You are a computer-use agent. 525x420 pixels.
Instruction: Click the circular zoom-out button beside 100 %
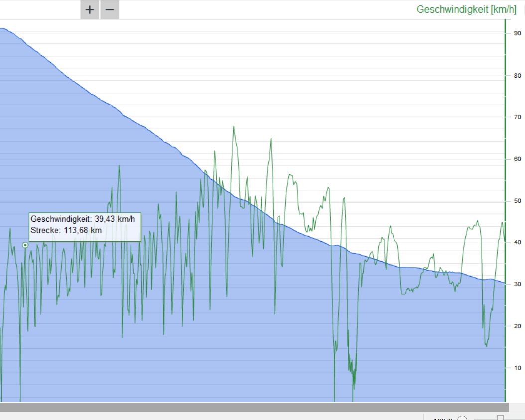tap(462, 419)
